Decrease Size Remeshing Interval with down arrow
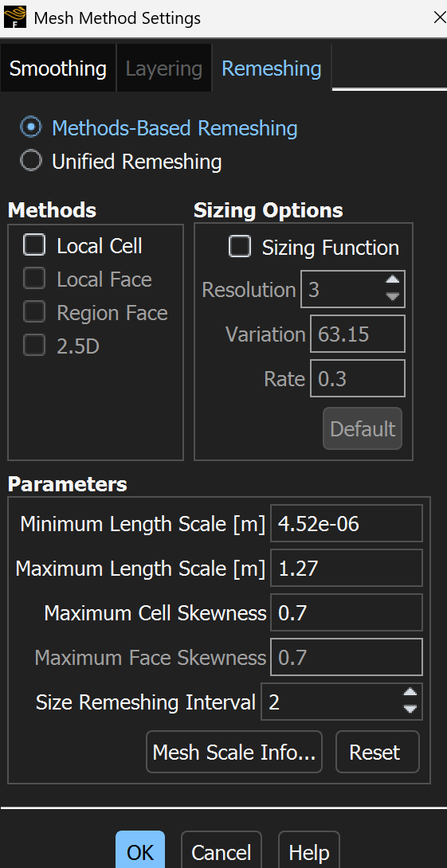Image resolution: width=447 pixels, height=868 pixels. coord(410,709)
